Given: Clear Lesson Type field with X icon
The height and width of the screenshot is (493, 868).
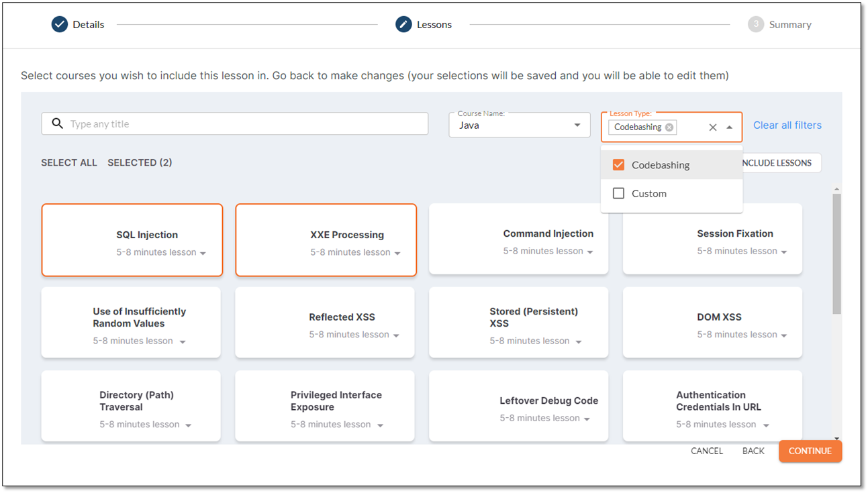Looking at the screenshot, I should coord(713,127).
